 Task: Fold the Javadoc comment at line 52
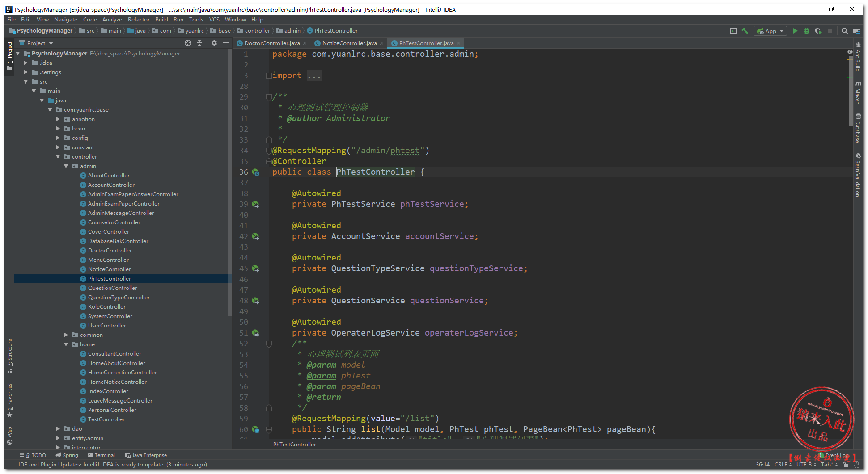tap(269, 344)
